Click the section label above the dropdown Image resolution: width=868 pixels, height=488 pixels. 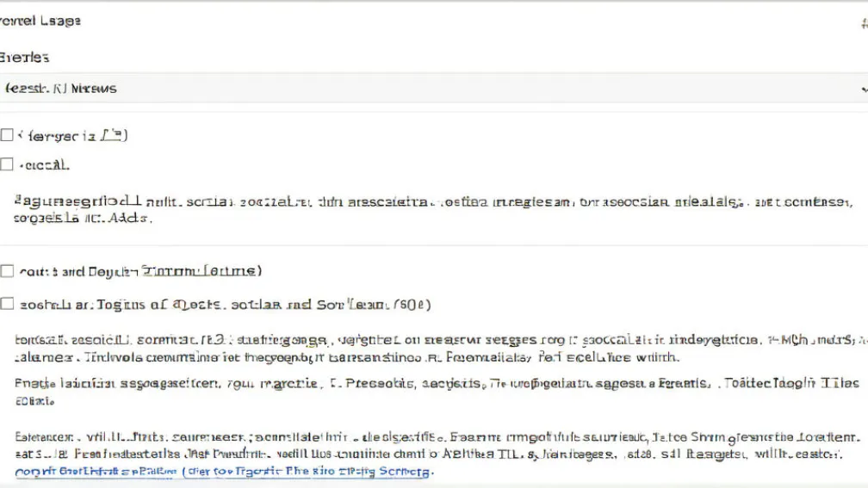(x=25, y=58)
